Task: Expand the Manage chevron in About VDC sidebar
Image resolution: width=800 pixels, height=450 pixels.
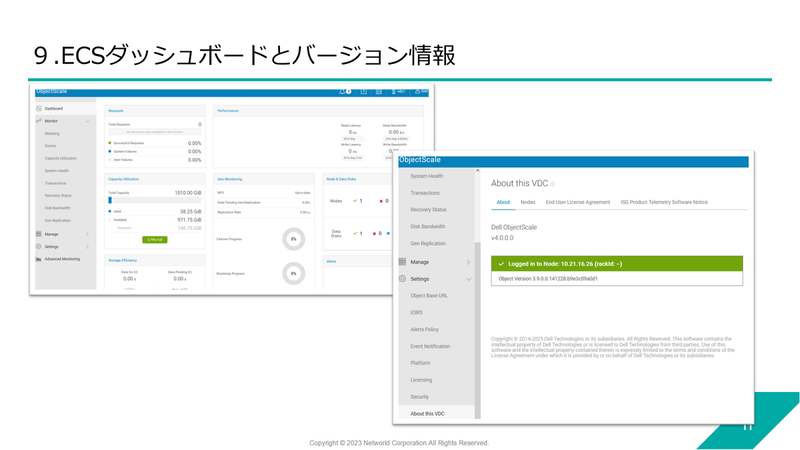Action: click(x=468, y=262)
